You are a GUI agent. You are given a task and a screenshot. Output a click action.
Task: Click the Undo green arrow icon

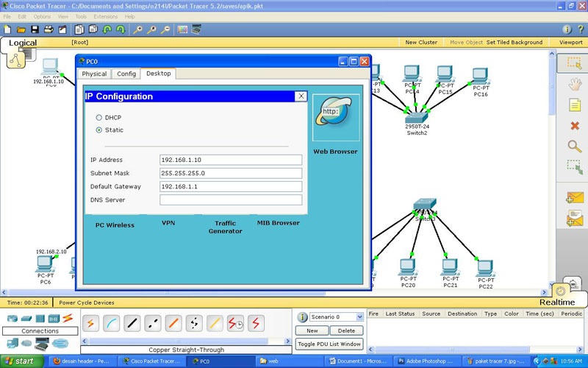[107, 29]
